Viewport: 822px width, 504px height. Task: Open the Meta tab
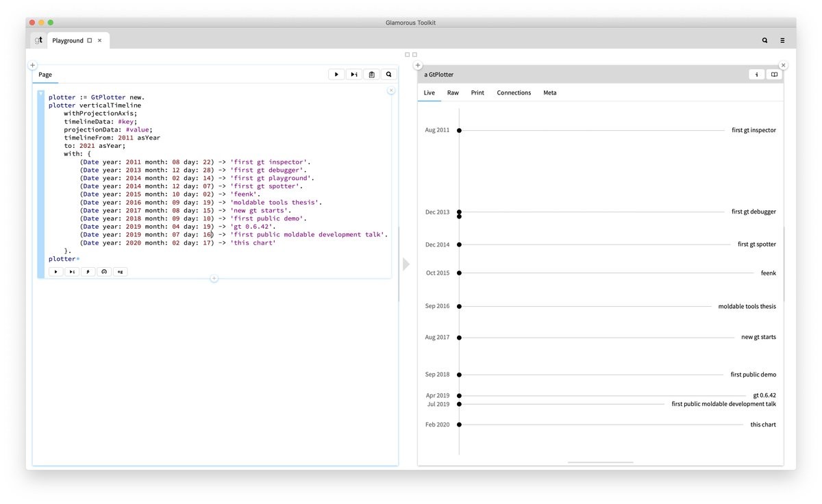(x=549, y=92)
